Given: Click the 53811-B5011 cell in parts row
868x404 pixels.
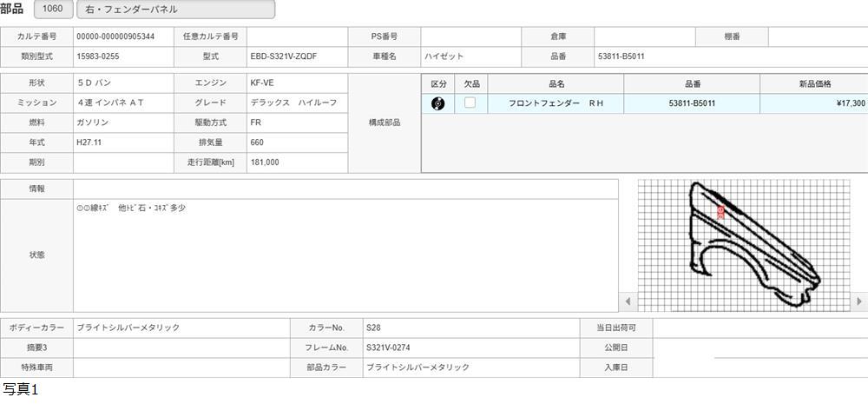Looking at the screenshot, I should point(692,103).
